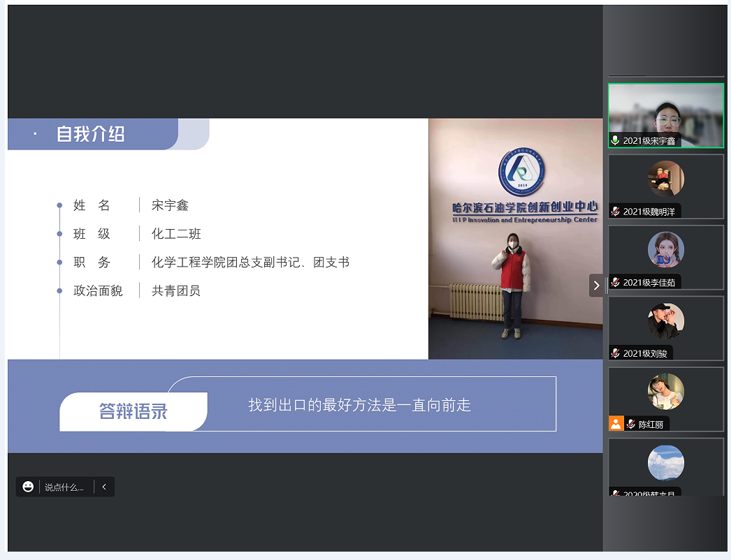Click the muted mic icon beside 2021级刘骏
Image resolution: width=731 pixels, height=560 pixels.
tap(615, 353)
